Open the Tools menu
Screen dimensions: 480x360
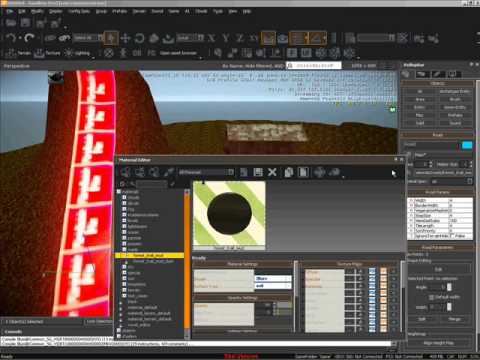point(218,11)
